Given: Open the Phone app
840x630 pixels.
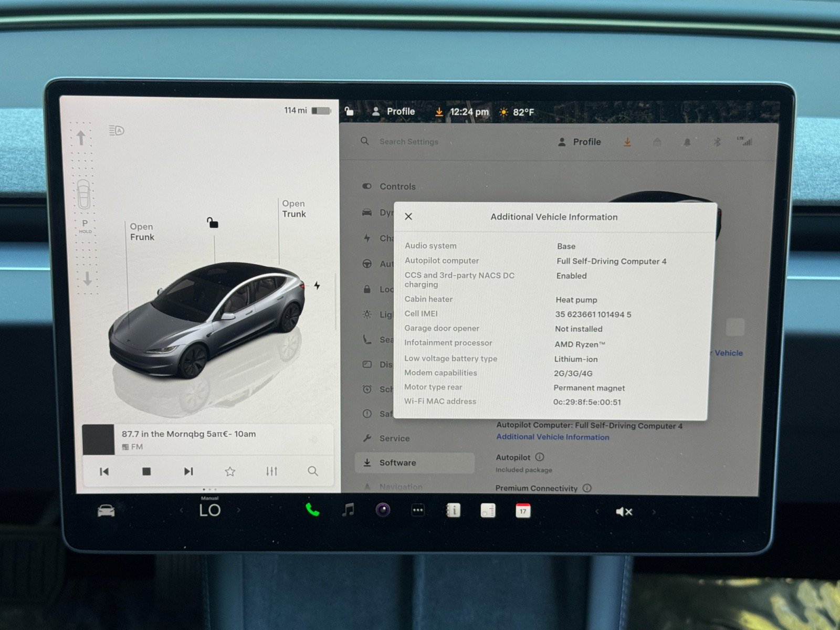Looking at the screenshot, I should pyautogui.click(x=312, y=510).
